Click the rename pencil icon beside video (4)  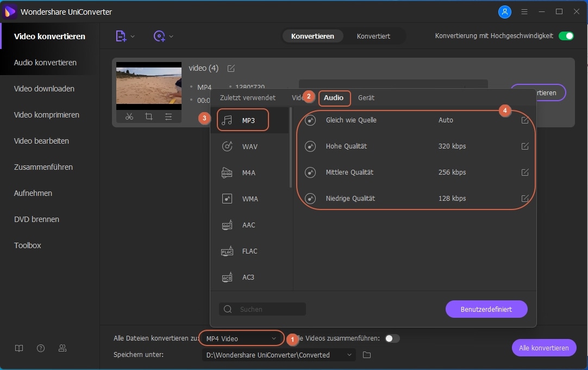[x=231, y=68]
